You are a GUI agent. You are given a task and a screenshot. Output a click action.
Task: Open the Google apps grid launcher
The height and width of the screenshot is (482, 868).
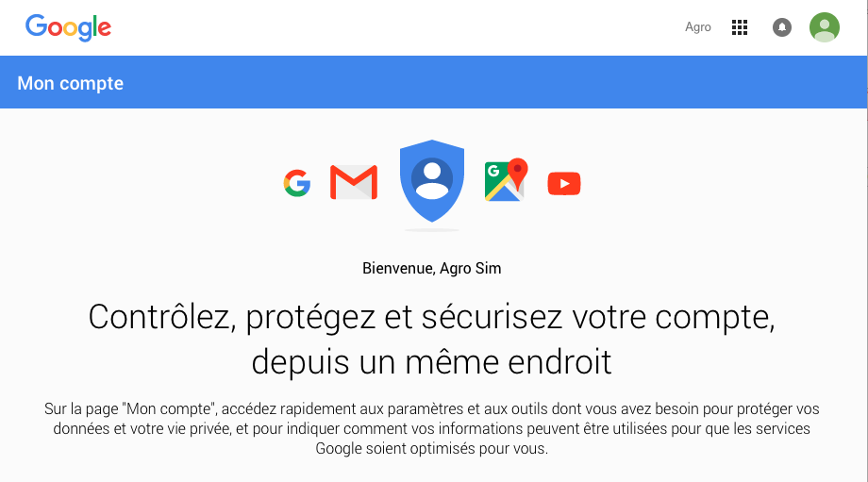[740, 27]
